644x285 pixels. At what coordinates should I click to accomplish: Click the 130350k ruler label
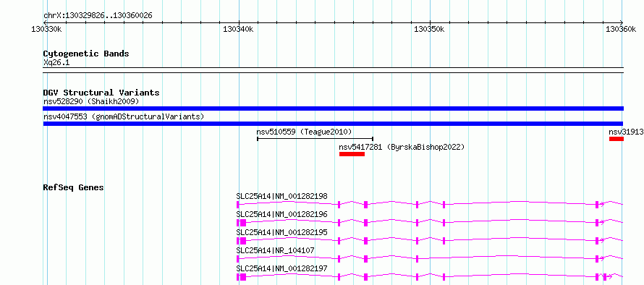430,29
